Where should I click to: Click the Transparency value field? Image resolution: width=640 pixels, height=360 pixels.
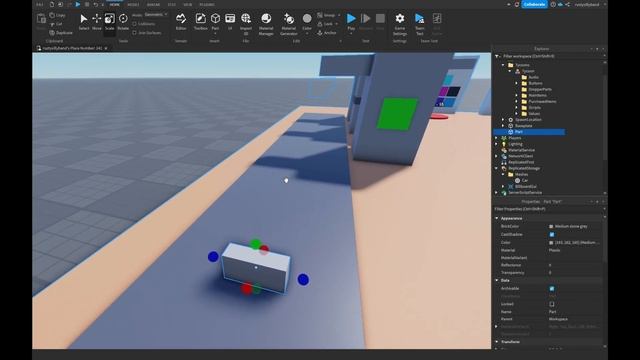pos(574,273)
